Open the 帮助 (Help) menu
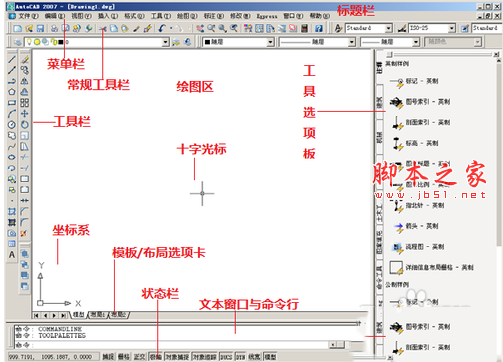Screen dimensions: 503x362 click(319, 16)
